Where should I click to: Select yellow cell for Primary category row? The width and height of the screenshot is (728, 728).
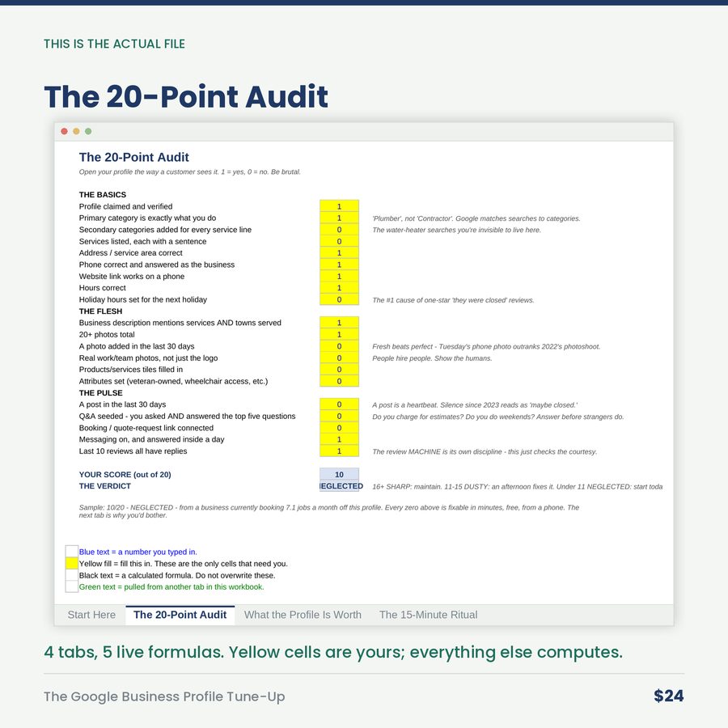[x=339, y=218]
